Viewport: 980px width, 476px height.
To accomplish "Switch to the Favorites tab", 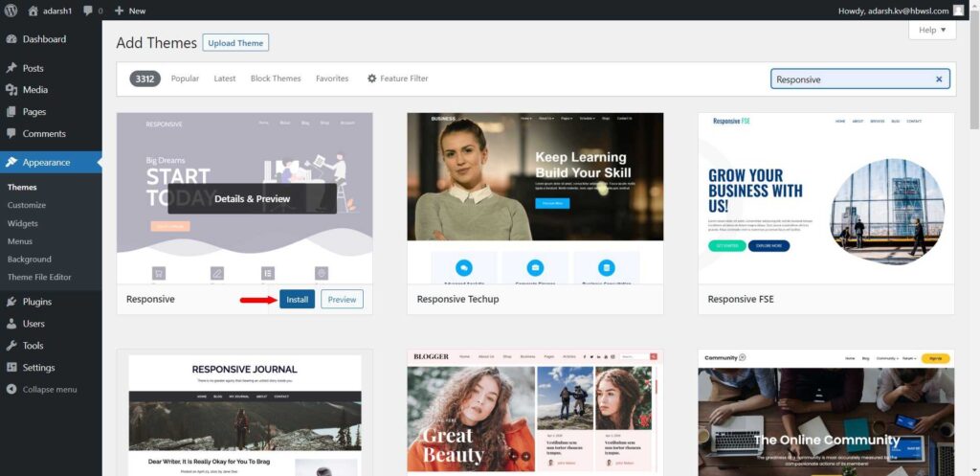I will [332, 79].
